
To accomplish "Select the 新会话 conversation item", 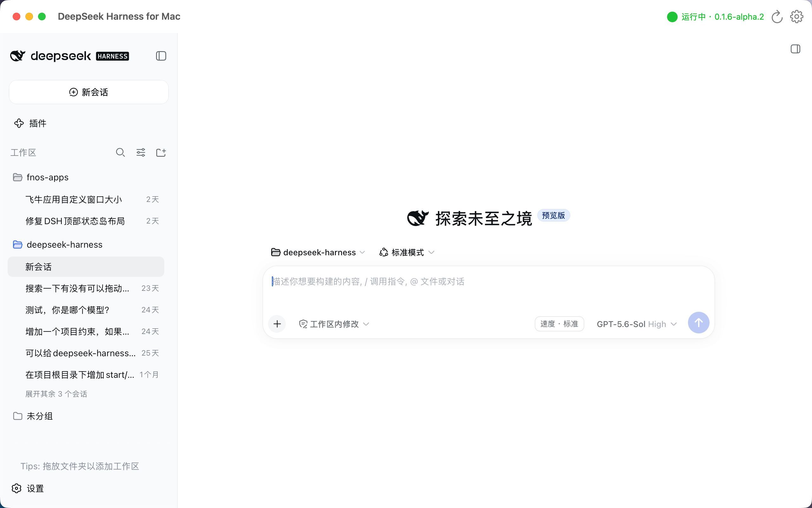I will pyautogui.click(x=86, y=267).
